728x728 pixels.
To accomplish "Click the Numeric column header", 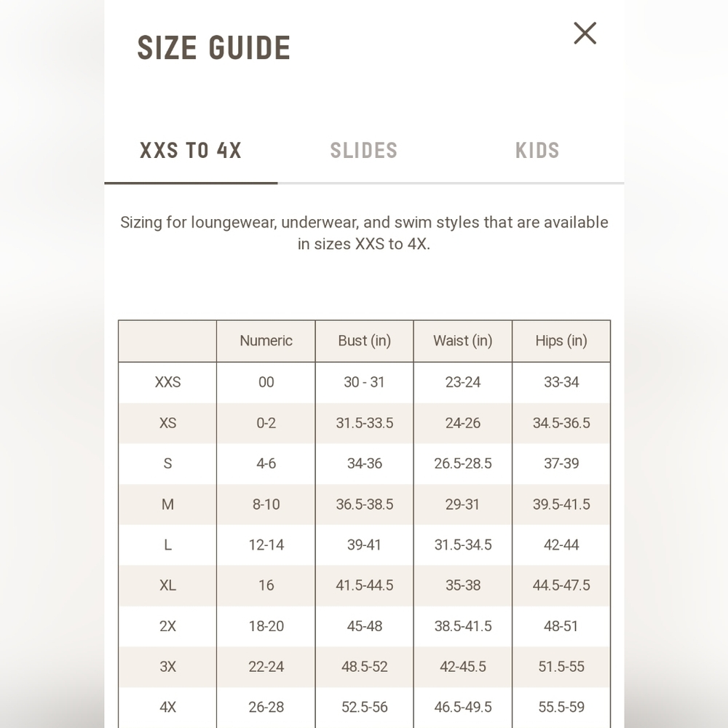I will point(266,341).
